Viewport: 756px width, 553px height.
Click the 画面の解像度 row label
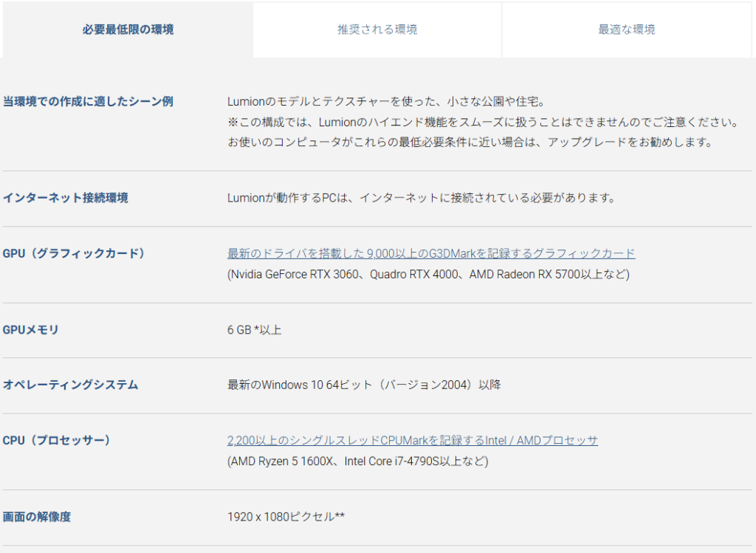pyautogui.click(x=37, y=517)
